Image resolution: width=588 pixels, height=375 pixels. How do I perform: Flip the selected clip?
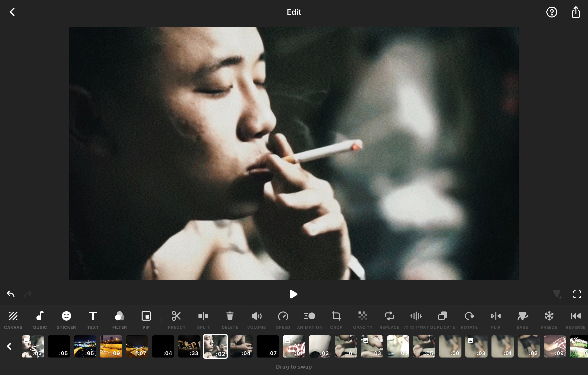496,320
